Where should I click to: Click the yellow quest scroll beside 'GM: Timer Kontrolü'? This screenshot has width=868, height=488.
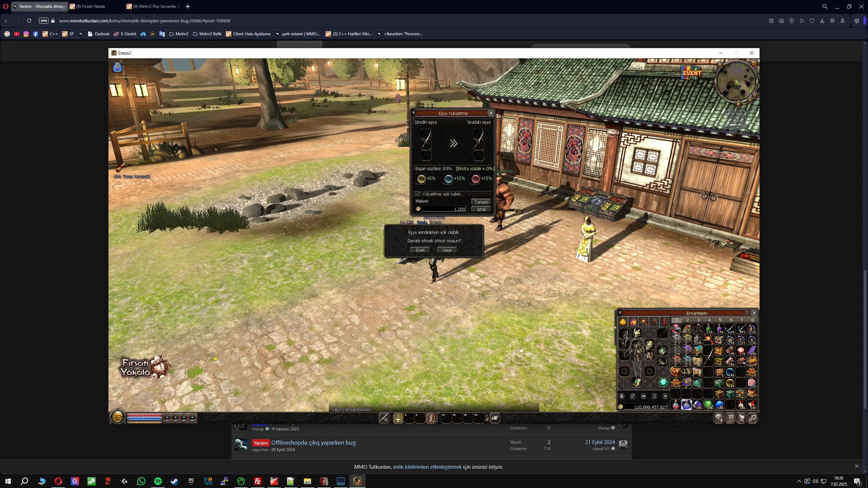(x=120, y=167)
